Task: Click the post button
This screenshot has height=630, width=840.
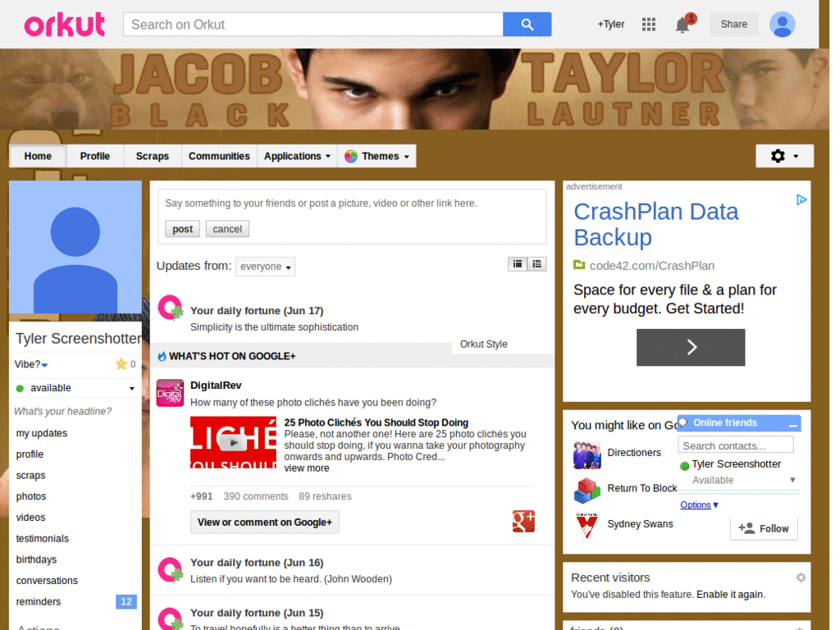Action: (182, 229)
